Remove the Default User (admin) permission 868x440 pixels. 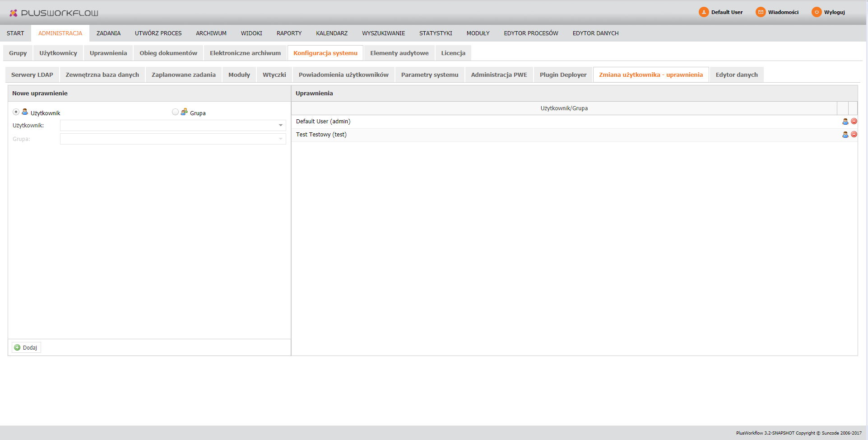[x=854, y=122]
